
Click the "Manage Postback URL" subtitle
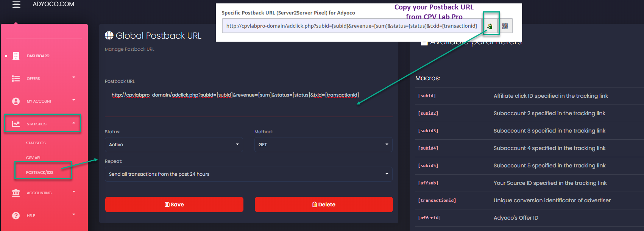tap(129, 49)
